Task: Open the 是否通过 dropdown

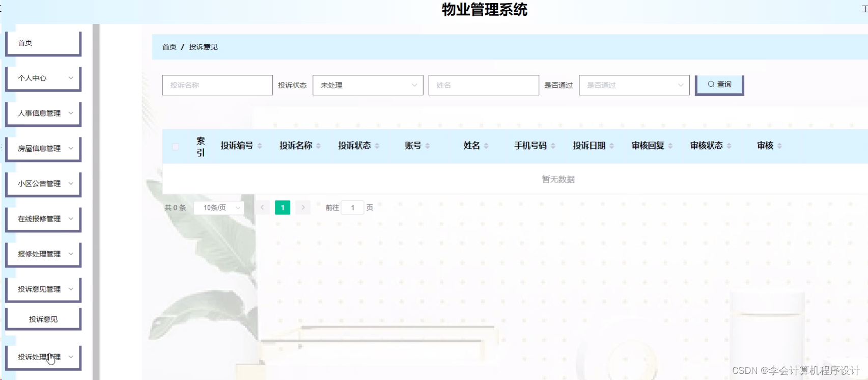Action: click(x=634, y=85)
